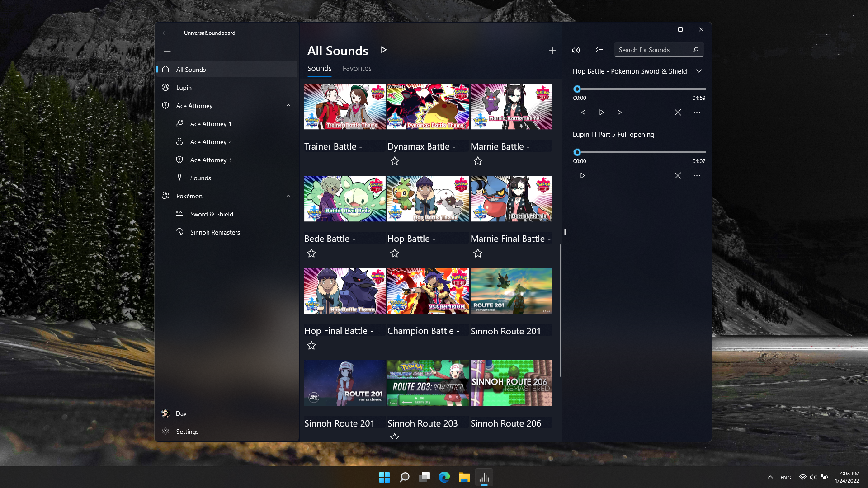Open the Sinnoh Remasters category
Screen dimensions: 868x488
coord(215,232)
